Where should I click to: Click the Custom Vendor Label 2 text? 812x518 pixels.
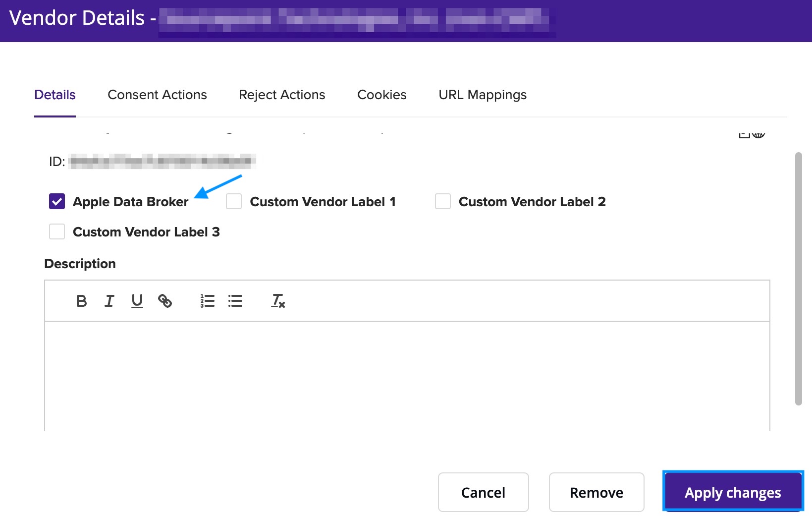click(532, 202)
